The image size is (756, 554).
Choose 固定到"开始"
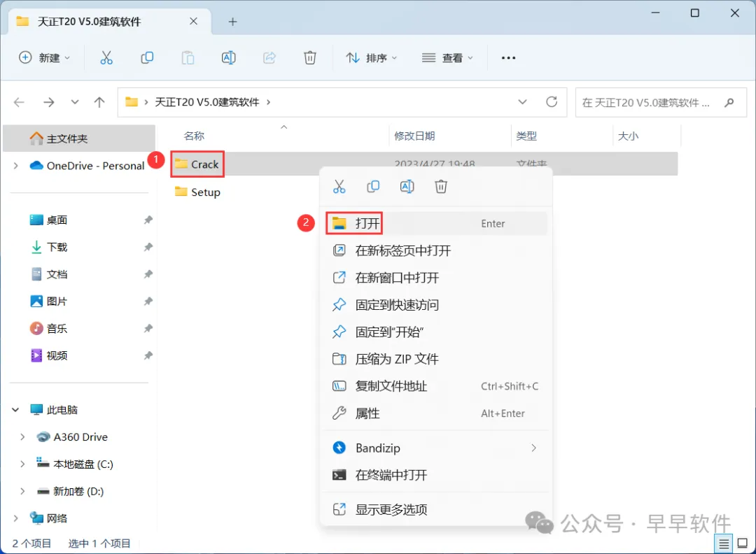pos(436,332)
